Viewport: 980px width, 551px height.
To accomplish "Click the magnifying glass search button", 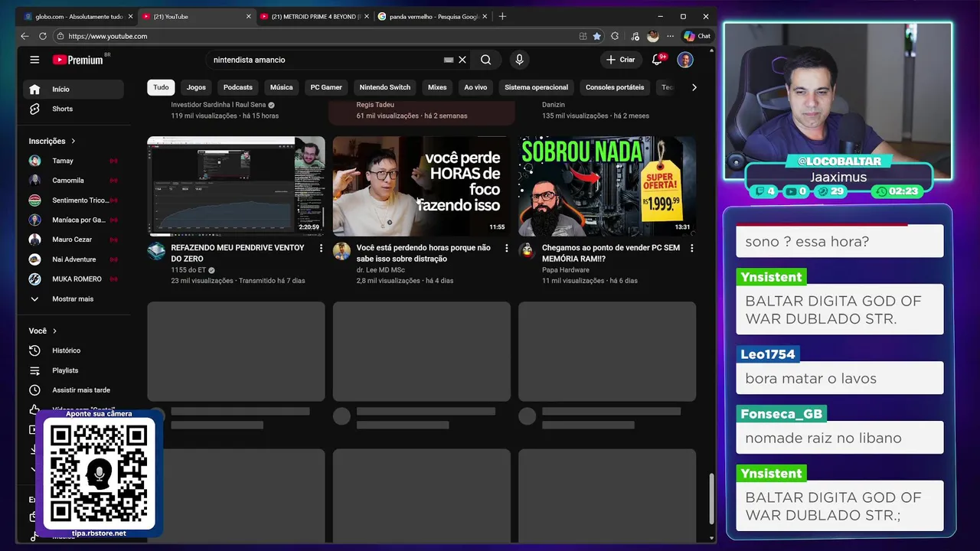I will (485, 60).
